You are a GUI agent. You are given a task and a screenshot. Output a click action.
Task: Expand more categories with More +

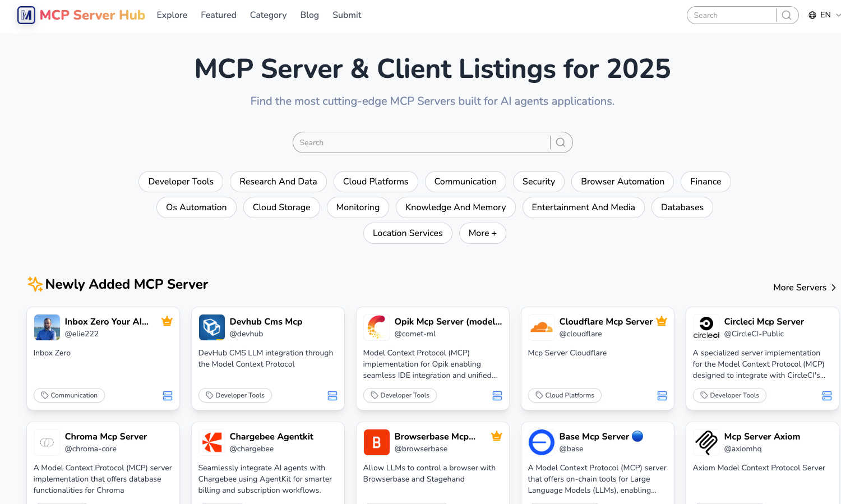tap(483, 233)
